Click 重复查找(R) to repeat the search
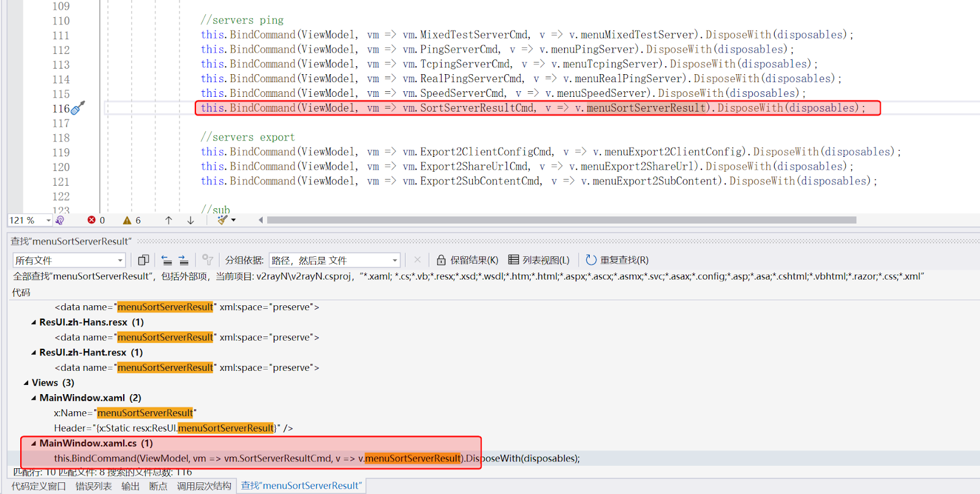This screenshot has width=980, height=494. 617,260
